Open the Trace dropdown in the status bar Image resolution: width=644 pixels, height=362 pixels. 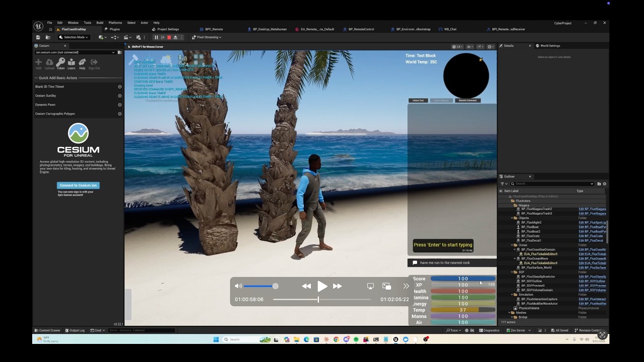coord(453,330)
